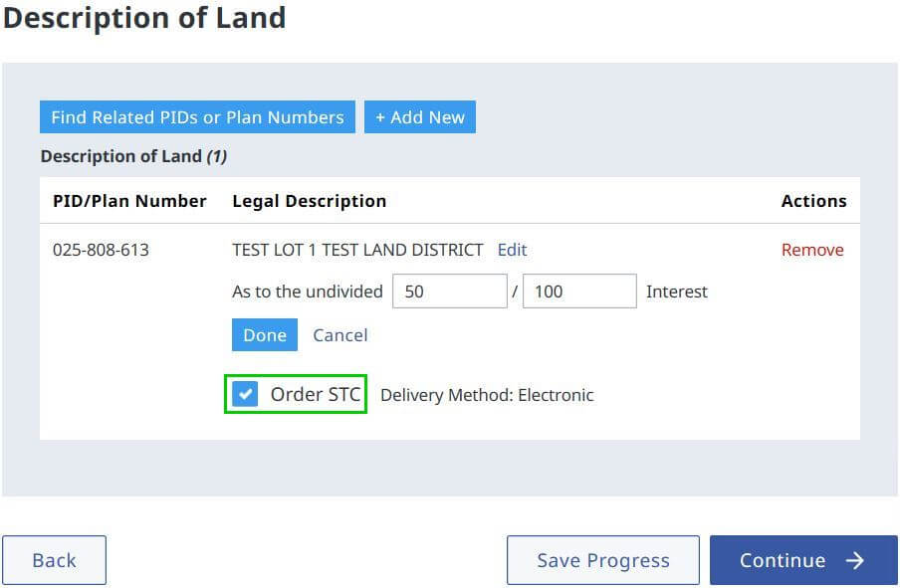Image resolution: width=900 pixels, height=588 pixels.
Task: Click the Delivery Method: Electronic text
Action: click(487, 395)
